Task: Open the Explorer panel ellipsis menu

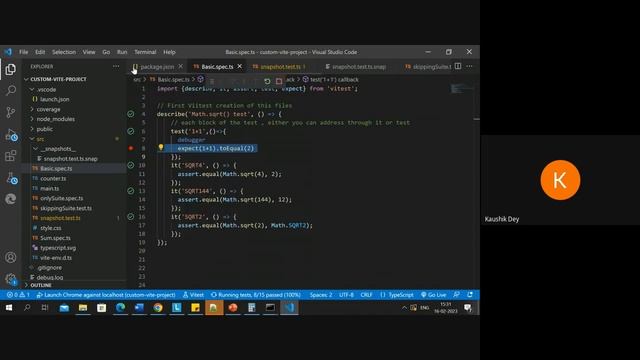Action: 116,66
